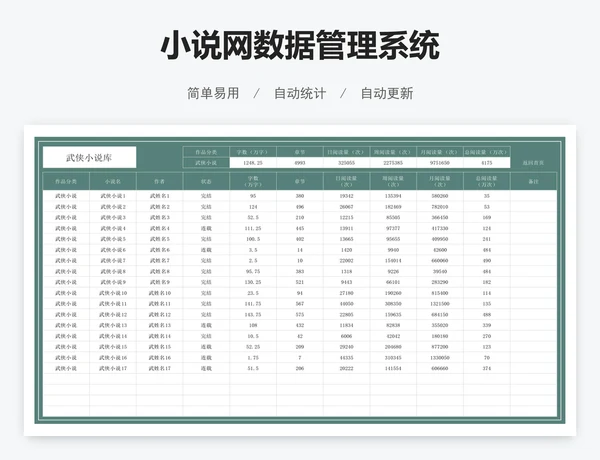Click the 自动统计 subtitle text
600x460 pixels.
pos(300,93)
